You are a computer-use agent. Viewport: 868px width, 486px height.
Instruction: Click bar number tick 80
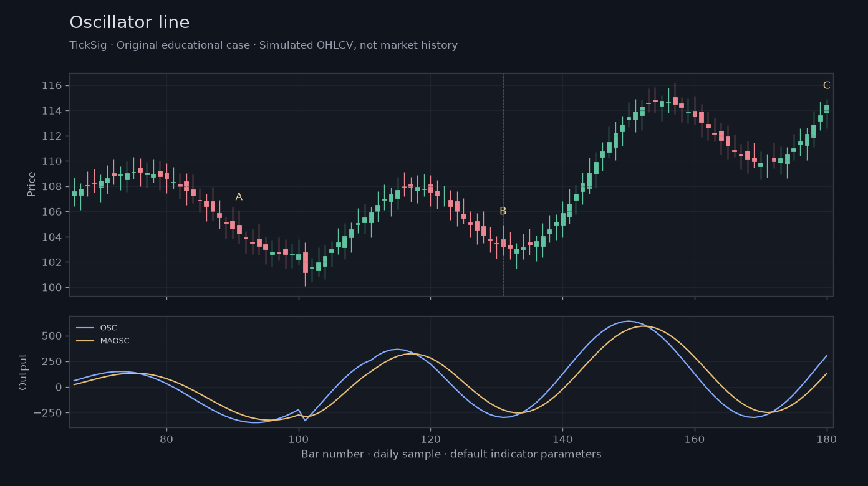click(166, 439)
